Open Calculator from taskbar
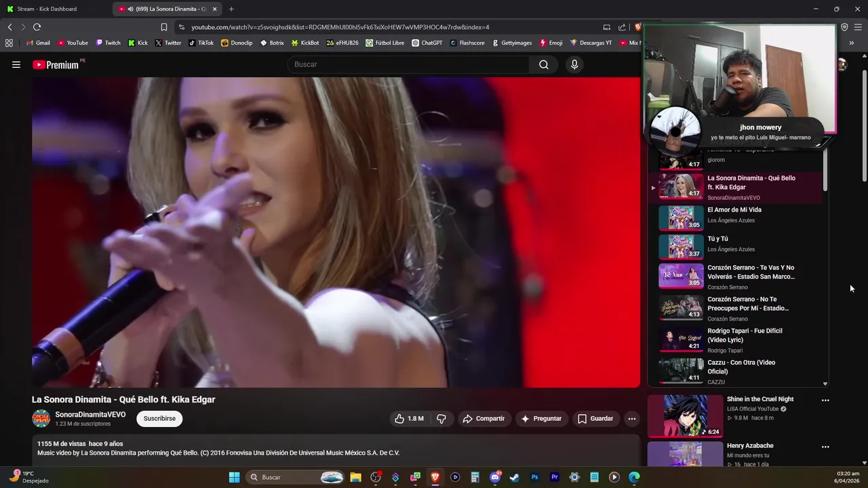Image resolution: width=868 pixels, height=488 pixels. point(475,477)
